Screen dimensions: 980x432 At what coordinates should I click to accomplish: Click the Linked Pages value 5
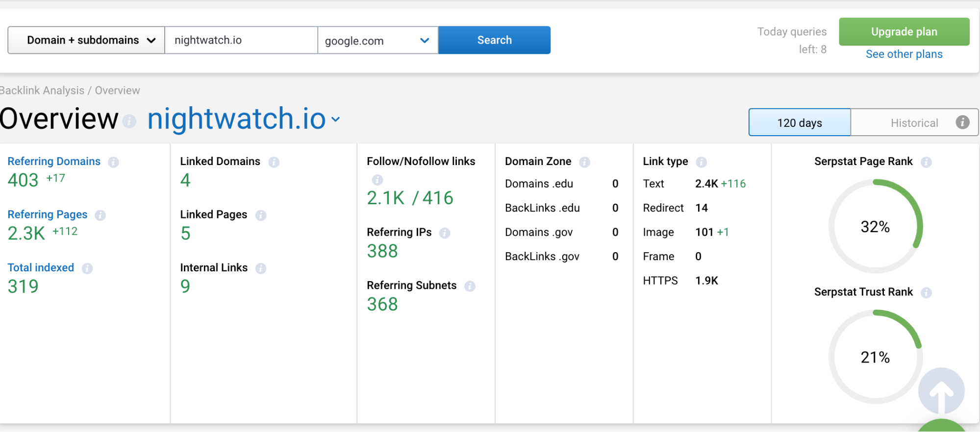pyautogui.click(x=185, y=234)
